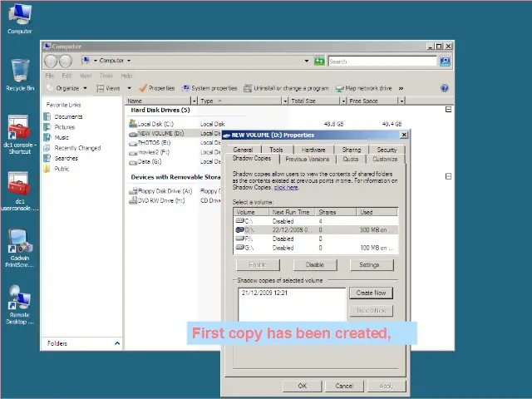Select Floppy Disk Drive (A:)
The width and height of the screenshot is (532, 399).
click(160, 191)
